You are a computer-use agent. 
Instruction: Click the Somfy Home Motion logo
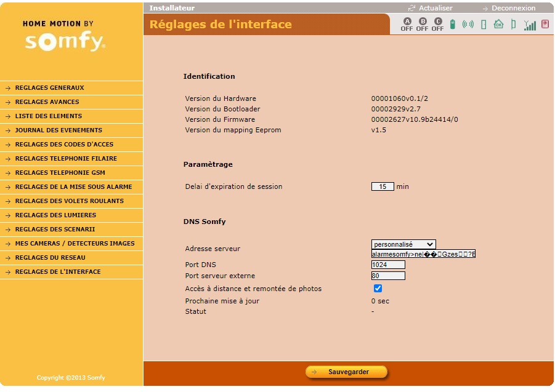65,36
